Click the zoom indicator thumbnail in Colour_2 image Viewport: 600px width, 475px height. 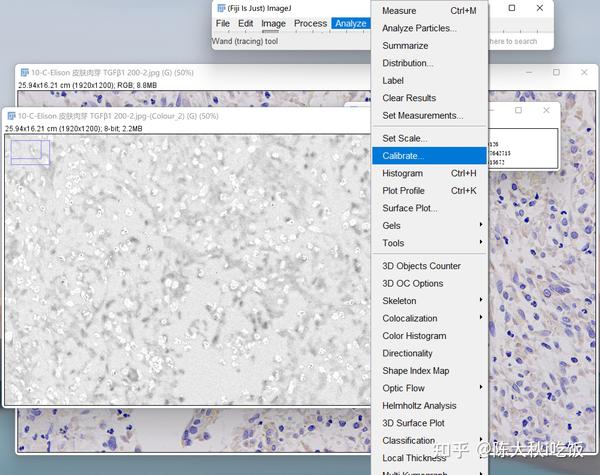click(30, 152)
